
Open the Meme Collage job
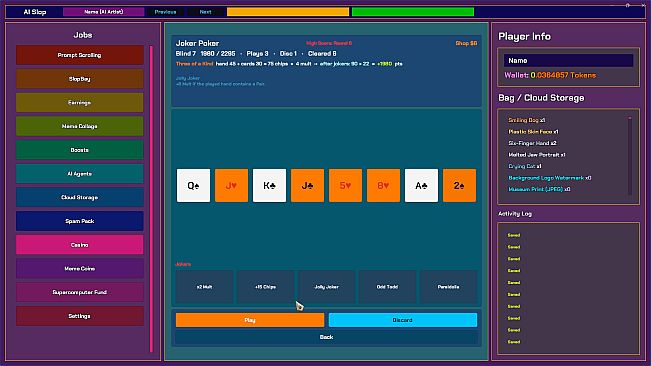click(80, 126)
